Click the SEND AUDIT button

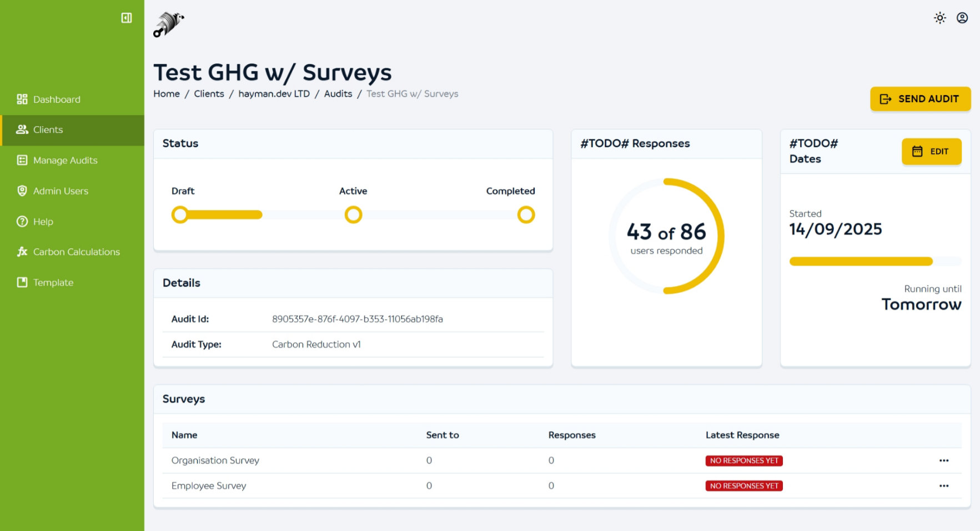tap(920, 99)
